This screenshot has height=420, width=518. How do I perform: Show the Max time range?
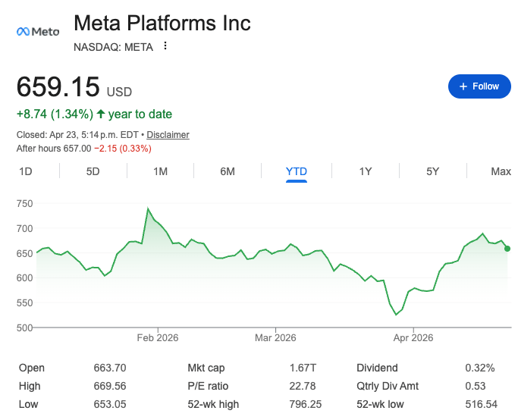(x=501, y=171)
